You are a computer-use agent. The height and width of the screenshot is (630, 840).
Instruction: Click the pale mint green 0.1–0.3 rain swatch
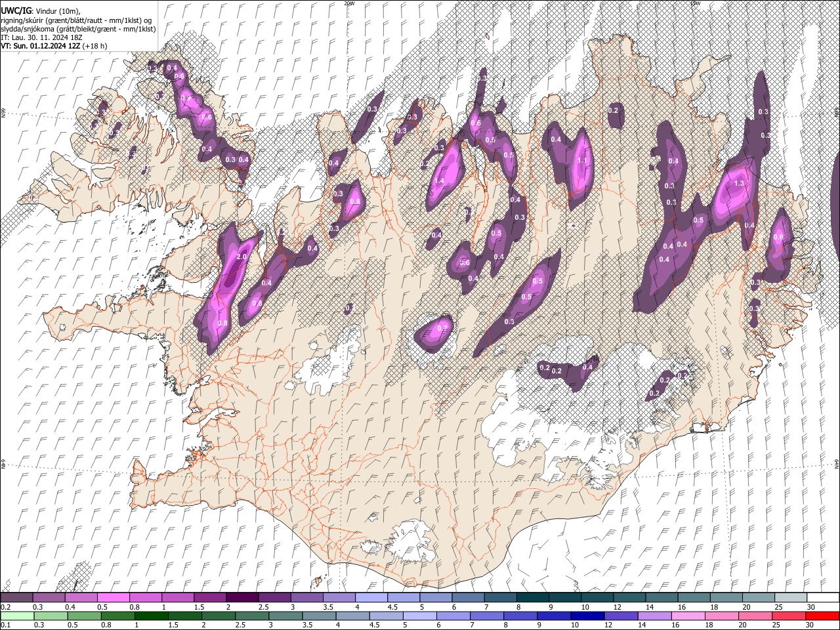coord(17,616)
